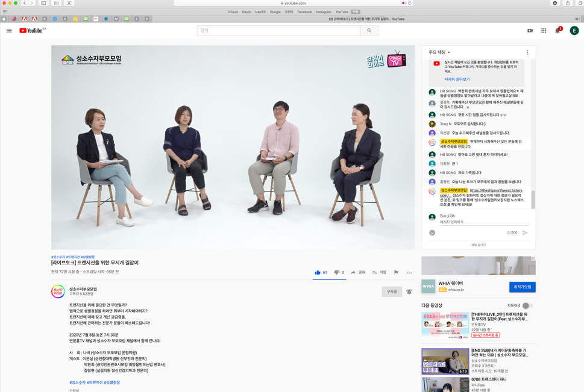Open the Instagram favorites bookmark
Image resolution: width=584 pixels, height=392 pixels.
(324, 12)
